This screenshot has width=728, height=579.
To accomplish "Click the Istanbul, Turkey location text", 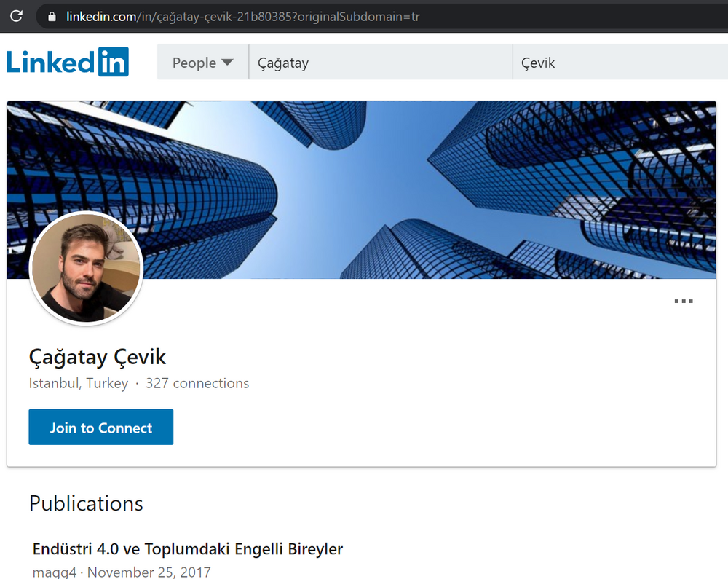I will [x=79, y=383].
